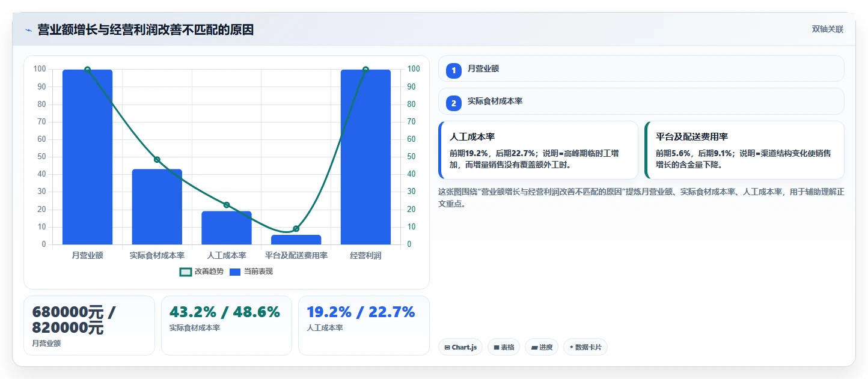Click the 经营利润 blue bar

(365, 157)
